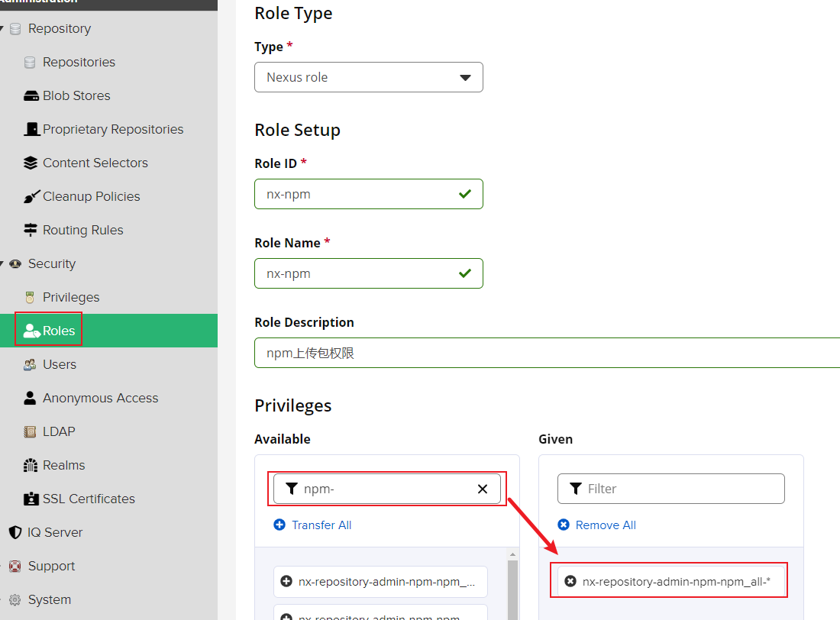Open Blob Stores page

pos(76,95)
